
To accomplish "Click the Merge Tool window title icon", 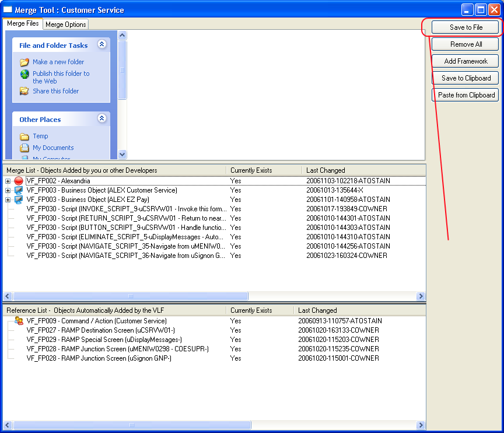I will pyautogui.click(x=8, y=9).
